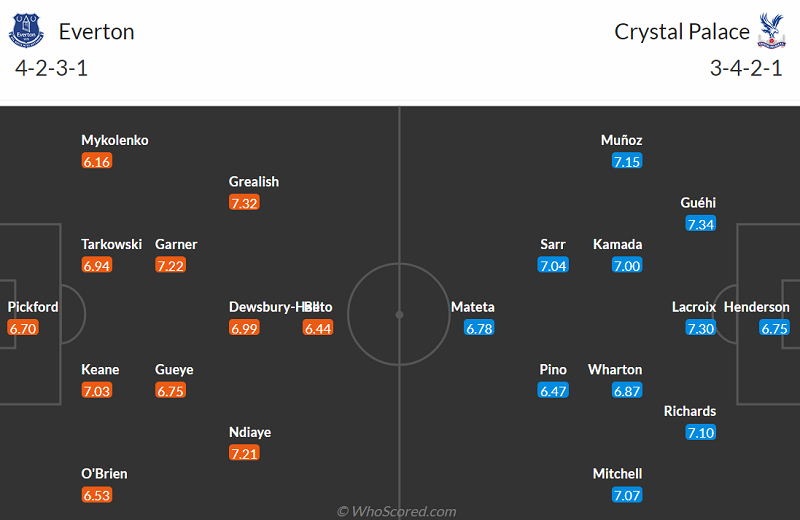Click Mykolenko's player name
The width and height of the screenshot is (800, 520).
coord(115,140)
